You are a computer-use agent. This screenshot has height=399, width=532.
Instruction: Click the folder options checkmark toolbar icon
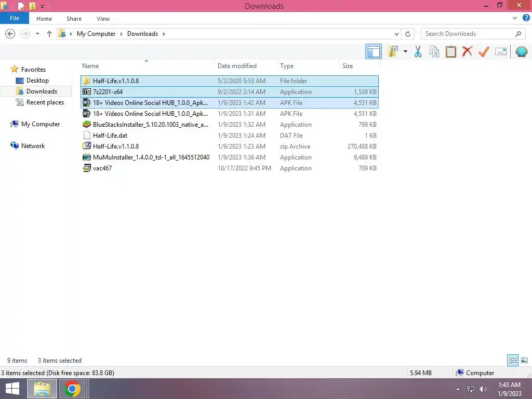tap(393, 51)
